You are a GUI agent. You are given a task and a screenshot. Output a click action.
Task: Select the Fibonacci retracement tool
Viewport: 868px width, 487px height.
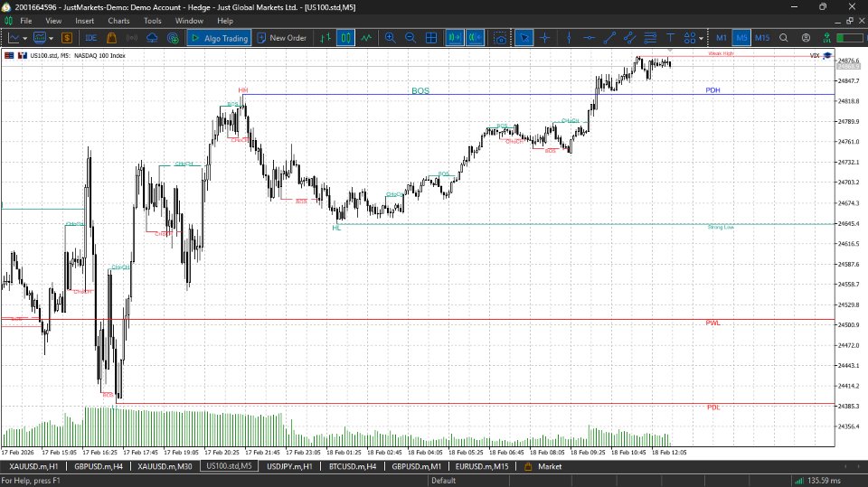click(x=650, y=38)
